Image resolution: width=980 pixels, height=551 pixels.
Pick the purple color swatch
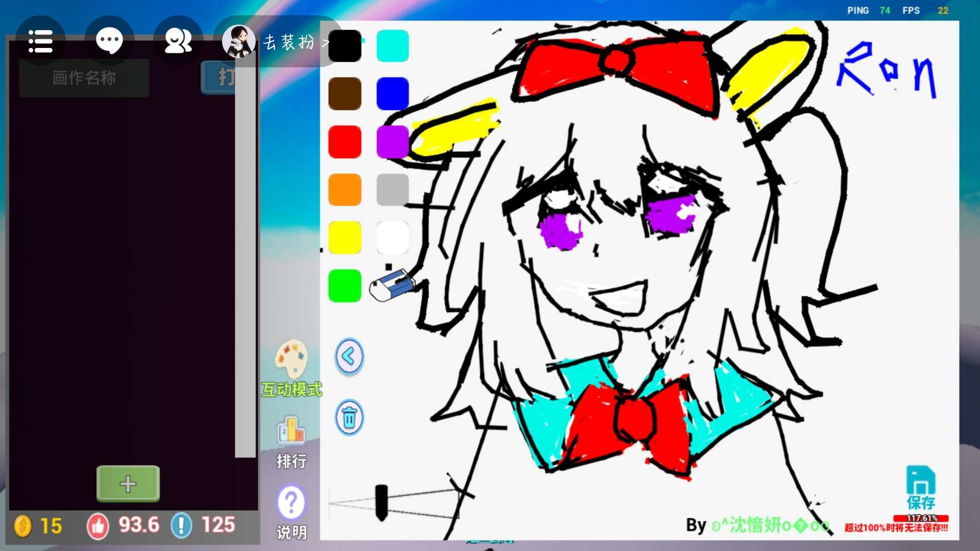tap(393, 142)
